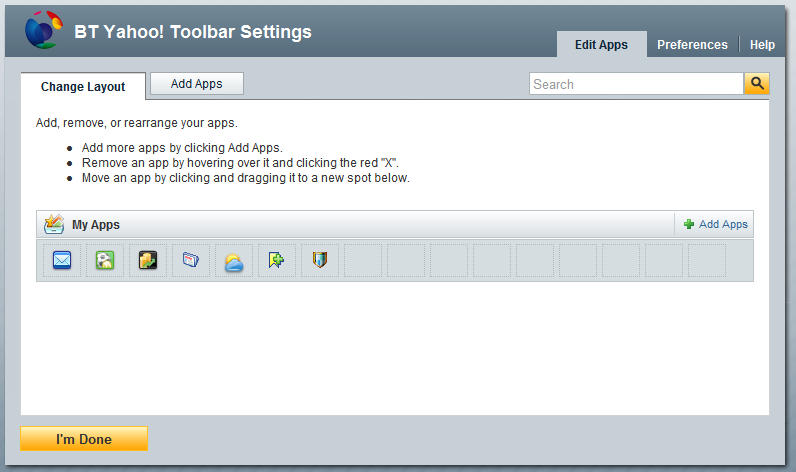Click the My Apps header label
This screenshot has width=796, height=472.
click(95, 224)
